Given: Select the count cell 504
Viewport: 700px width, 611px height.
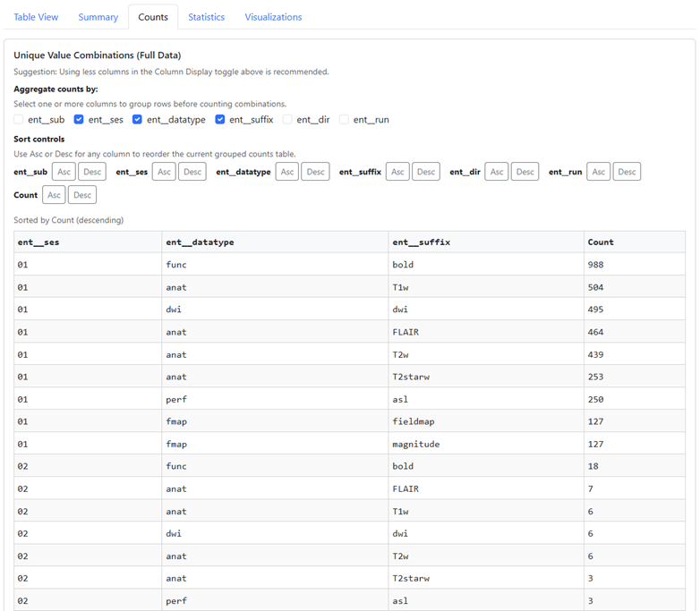Looking at the screenshot, I should [635, 287].
